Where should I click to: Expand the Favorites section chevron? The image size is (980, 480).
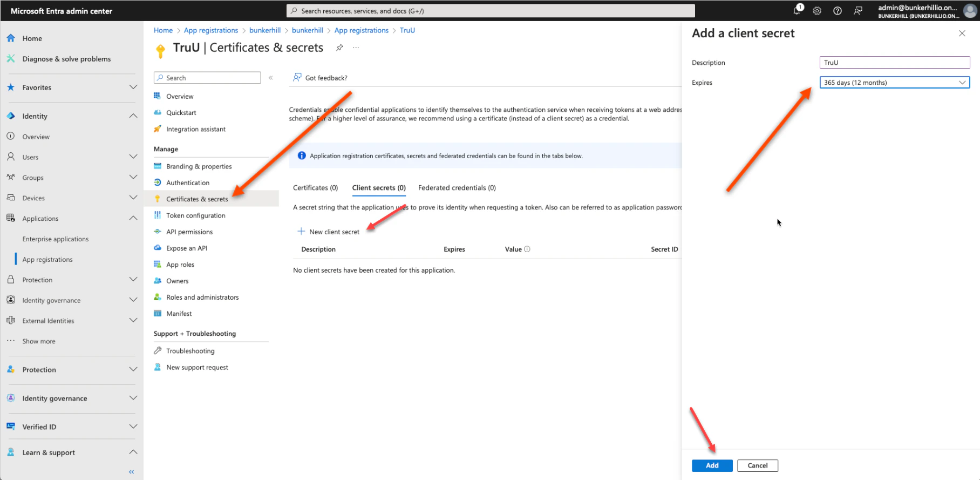coord(133,87)
